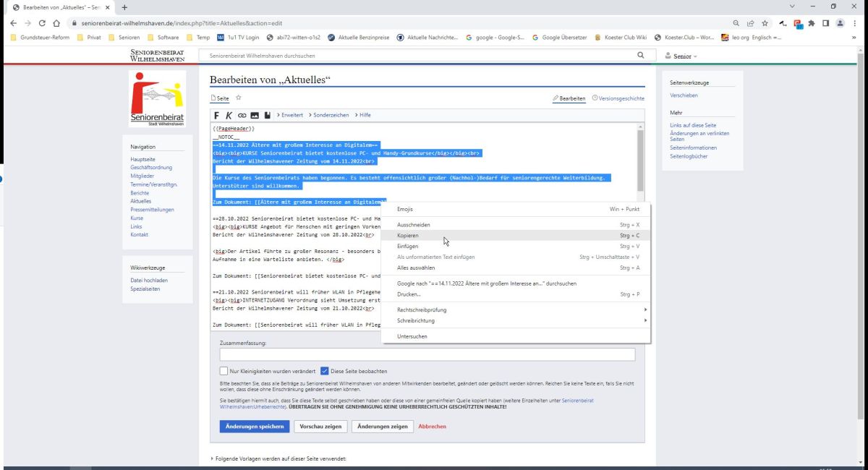Image resolution: width=868 pixels, height=470 pixels.
Task: Expand 'Folgende Vorlagen werden auf dieser Seite verwendet'
Action: tap(278, 458)
